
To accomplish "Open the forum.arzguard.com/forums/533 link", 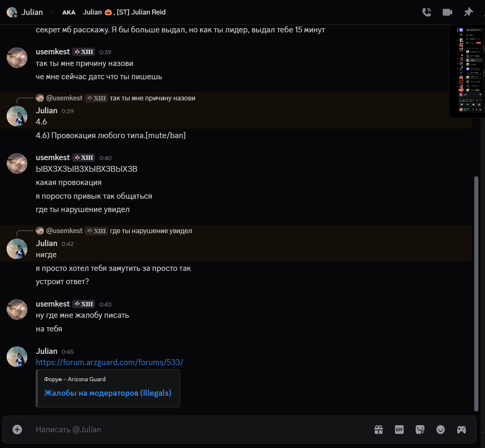I will click(109, 362).
